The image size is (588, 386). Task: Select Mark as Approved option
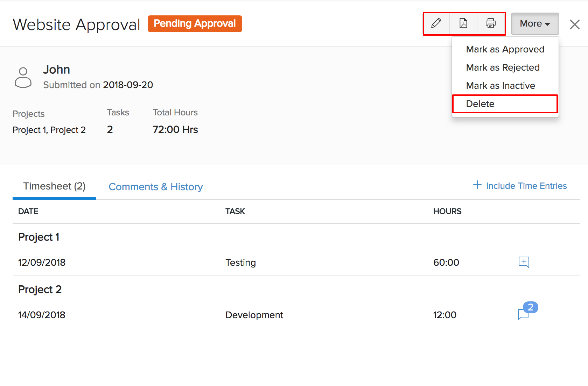[x=505, y=49]
